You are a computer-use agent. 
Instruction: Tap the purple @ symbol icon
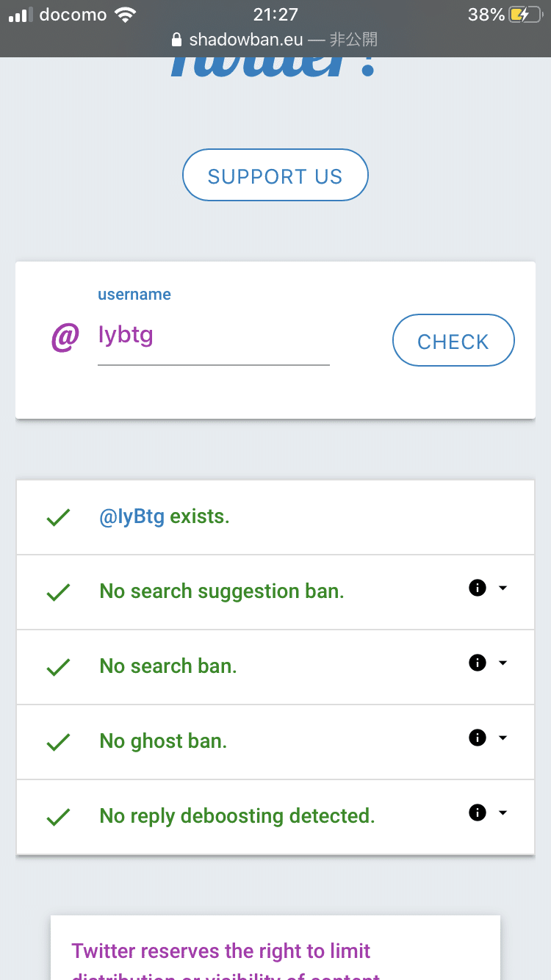tap(65, 338)
